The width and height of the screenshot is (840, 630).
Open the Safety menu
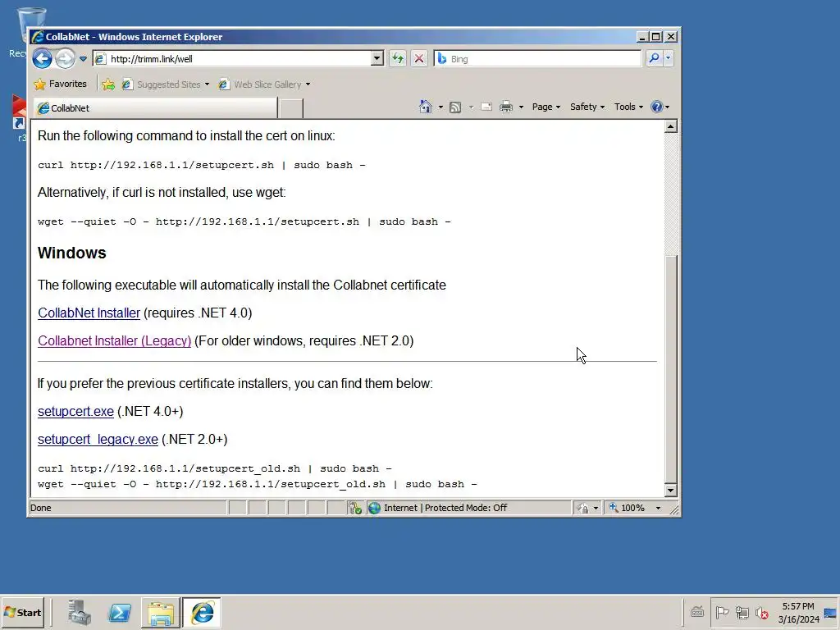tap(587, 107)
